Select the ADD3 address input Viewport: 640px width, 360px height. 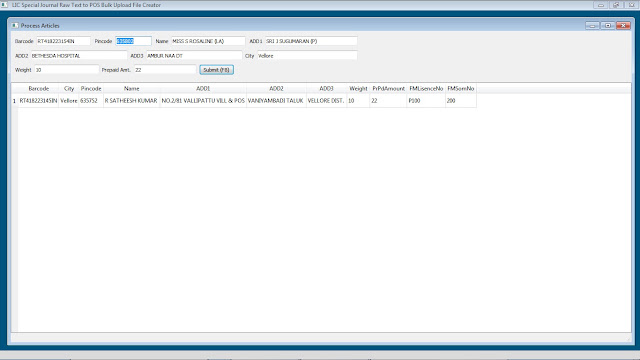[194, 56]
